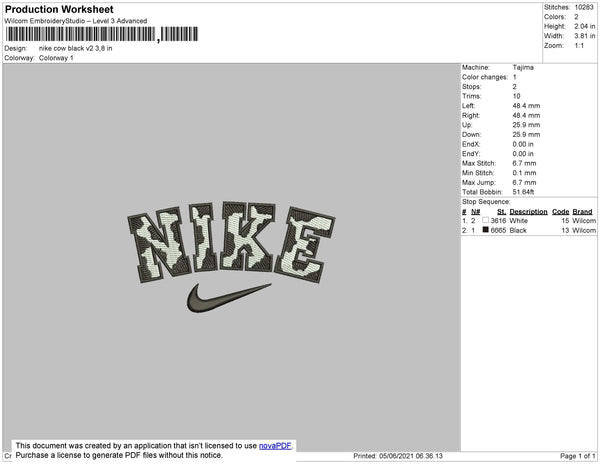Click the 'Colors:' label in header
The height and width of the screenshot is (464, 600).
pyautogui.click(x=555, y=17)
